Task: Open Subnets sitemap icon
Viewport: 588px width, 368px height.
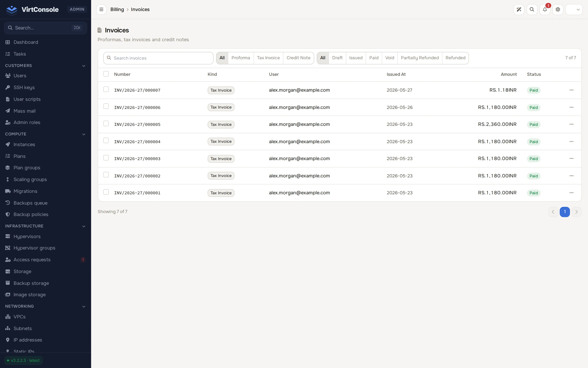Action: (8, 328)
